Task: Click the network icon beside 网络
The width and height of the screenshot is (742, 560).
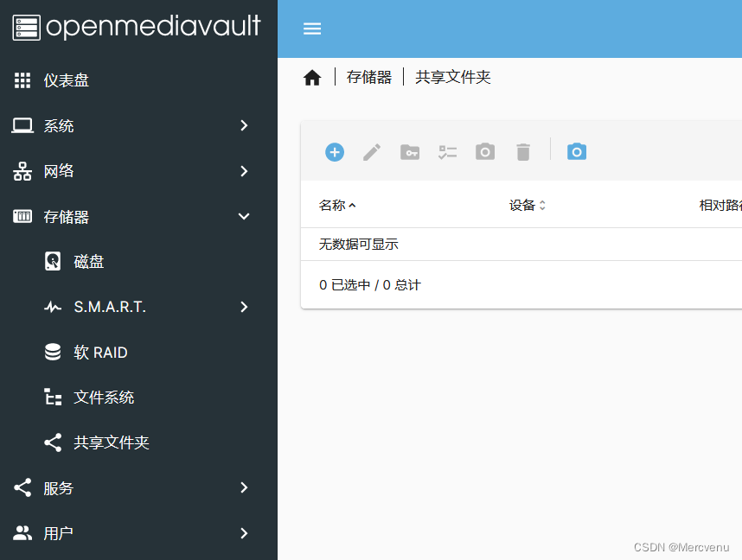Action: [22, 171]
